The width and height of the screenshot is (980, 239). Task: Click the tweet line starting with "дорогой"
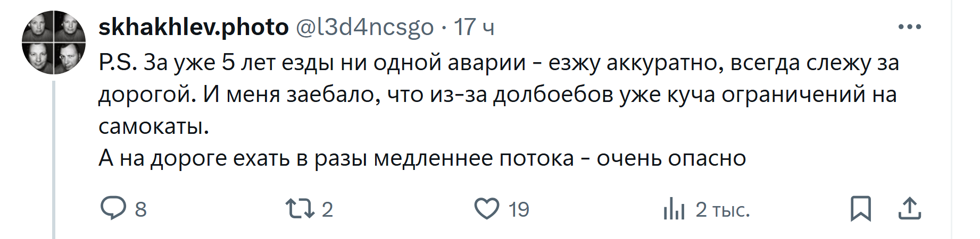(x=497, y=95)
